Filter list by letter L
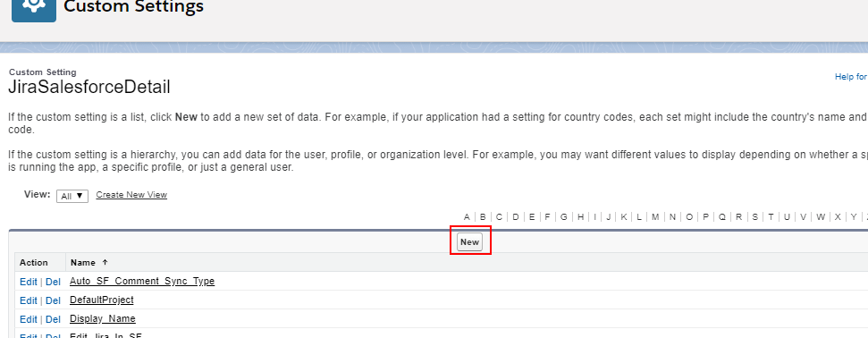This screenshot has width=868, height=338. 639,216
